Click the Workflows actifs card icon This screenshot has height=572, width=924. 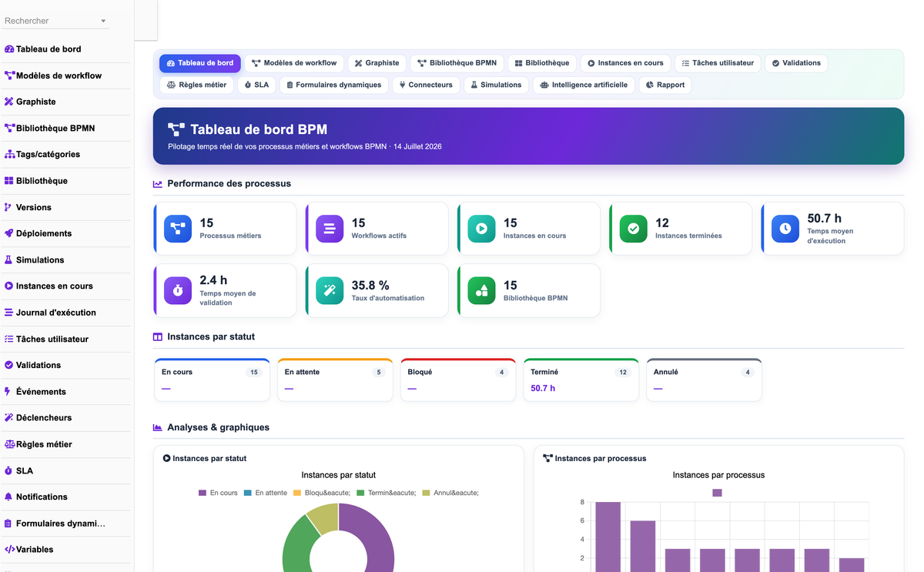(x=330, y=229)
